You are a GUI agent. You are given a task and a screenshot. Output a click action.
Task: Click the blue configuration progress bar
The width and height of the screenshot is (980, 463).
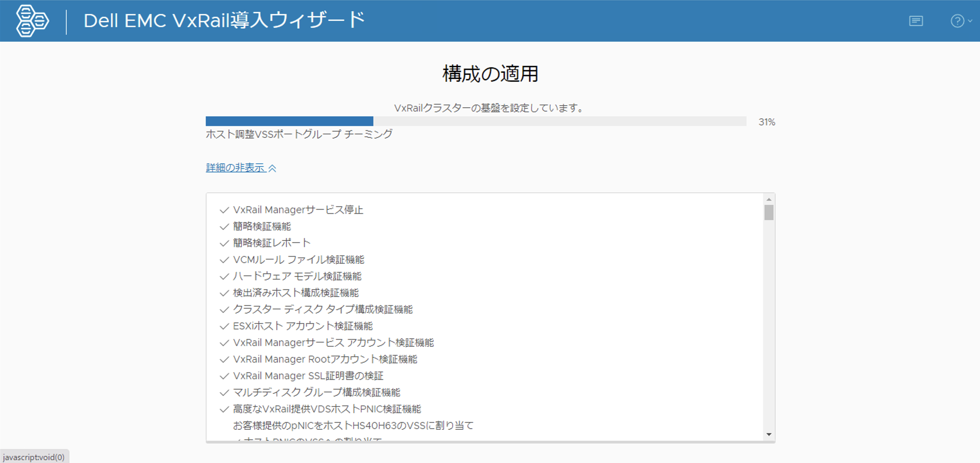coord(289,121)
